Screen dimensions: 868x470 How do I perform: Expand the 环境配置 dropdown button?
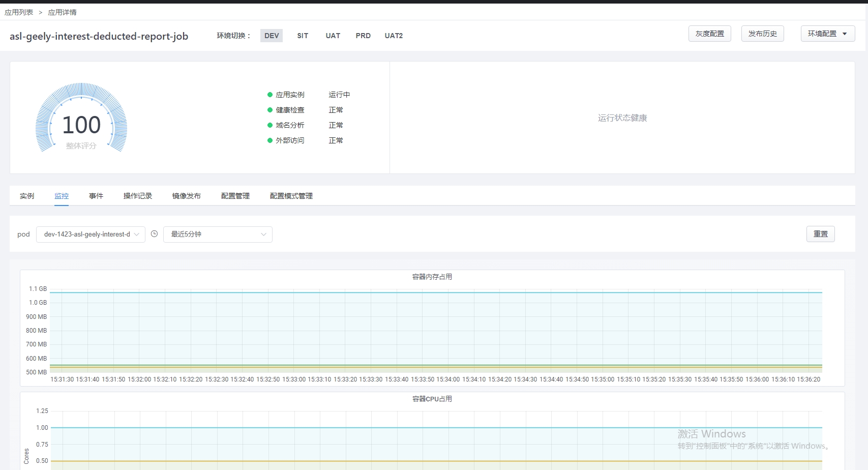[827, 34]
